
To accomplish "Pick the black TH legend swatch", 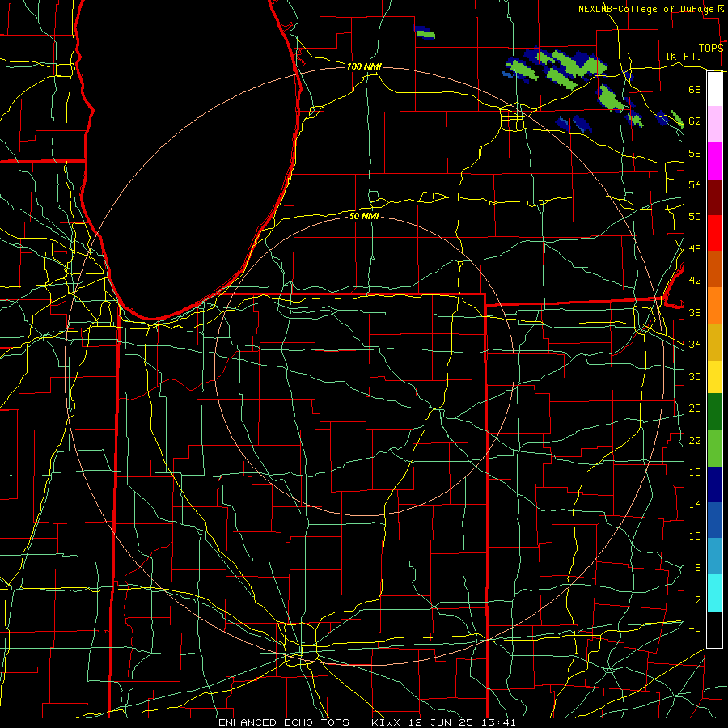I will (714, 629).
